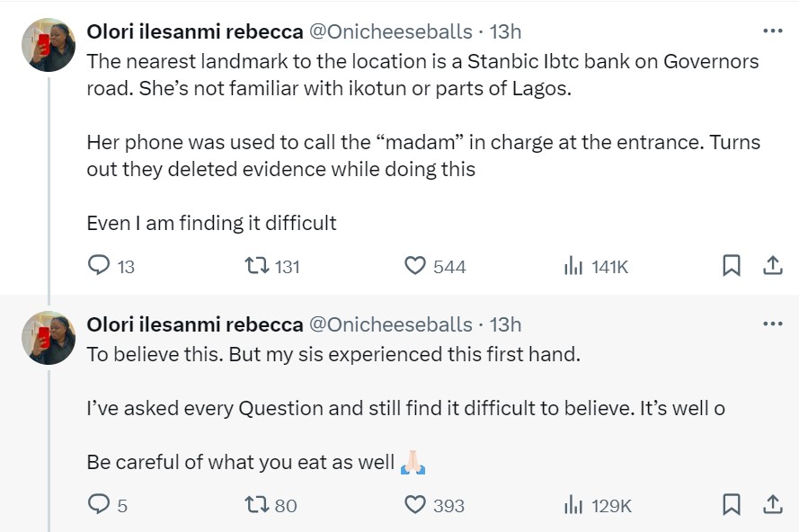Click @Onicheeseballs handle in second tweet
The height and width of the screenshot is (532, 799).
coord(391,324)
